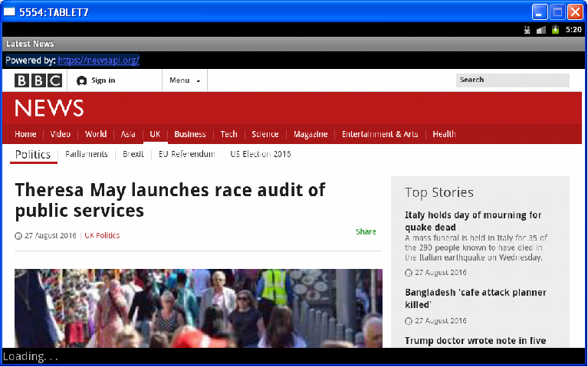
Task: Select Entertainment & Arts in navigation
Action: click(379, 134)
